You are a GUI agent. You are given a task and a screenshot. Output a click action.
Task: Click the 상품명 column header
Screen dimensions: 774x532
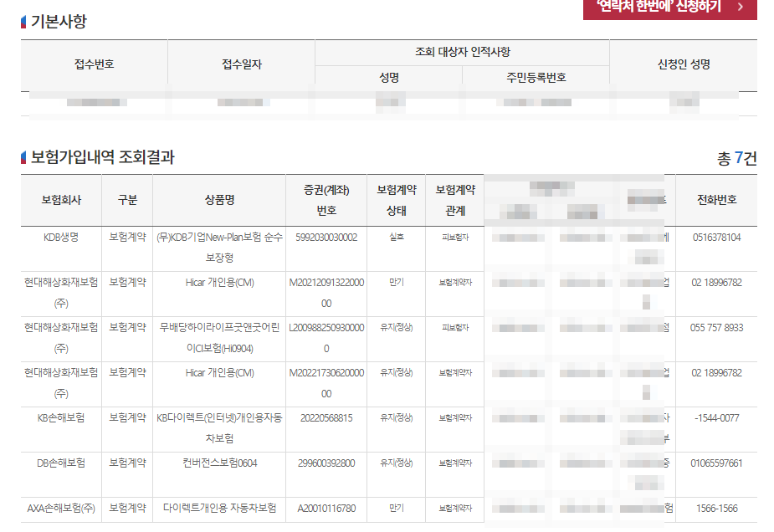(x=219, y=200)
